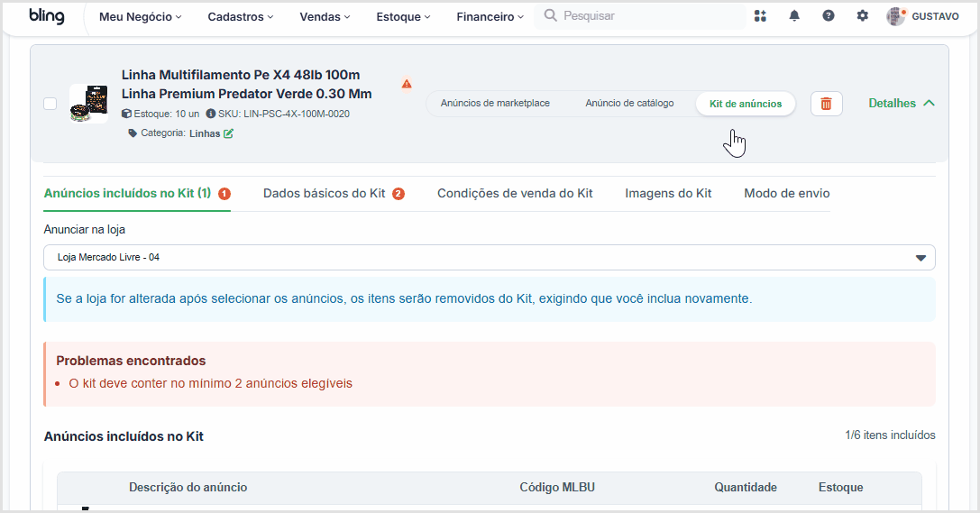Collapse the Detalhes section

pyautogui.click(x=902, y=103)
